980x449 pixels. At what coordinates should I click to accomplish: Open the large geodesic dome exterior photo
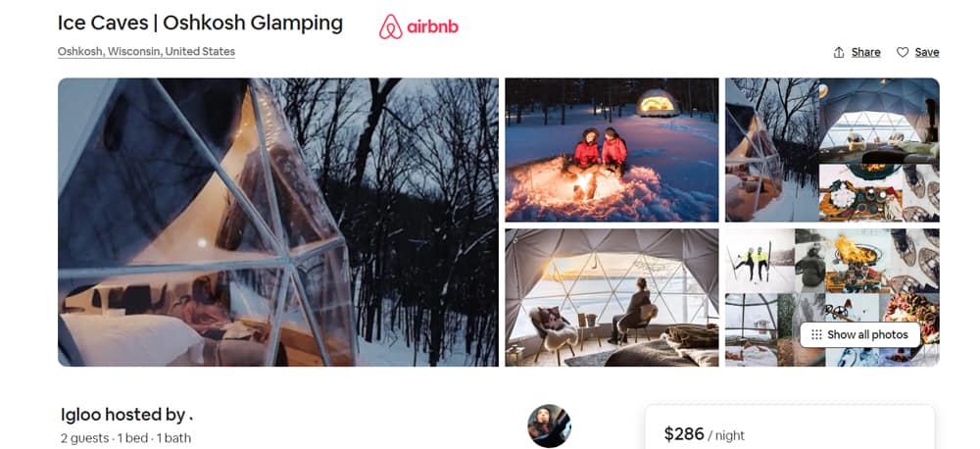click(278, 222)
